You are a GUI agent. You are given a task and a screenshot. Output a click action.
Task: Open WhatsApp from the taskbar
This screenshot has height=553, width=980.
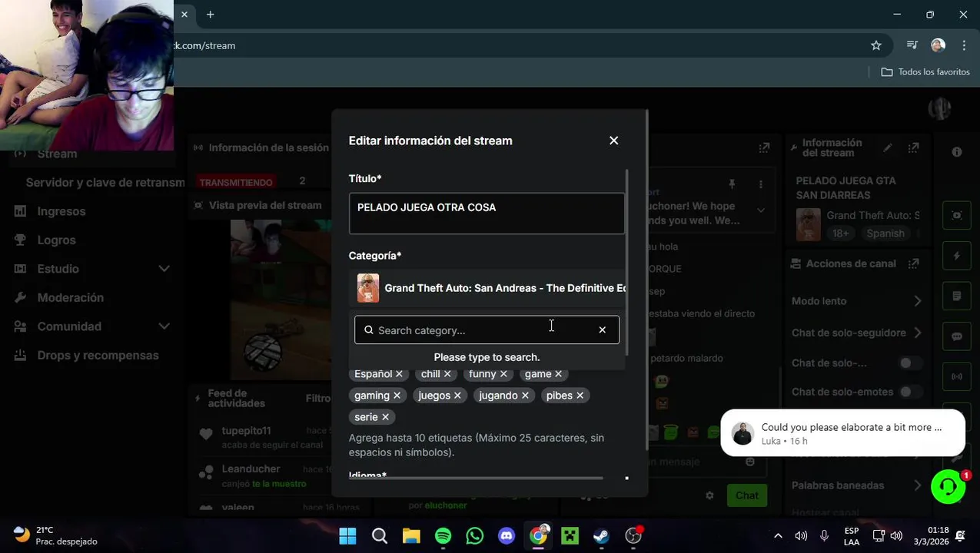(475, 535)
